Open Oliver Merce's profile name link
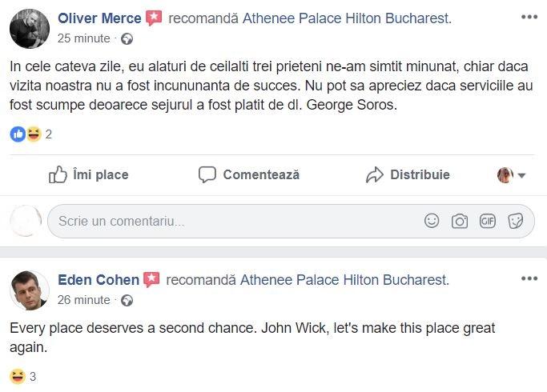 99,18
